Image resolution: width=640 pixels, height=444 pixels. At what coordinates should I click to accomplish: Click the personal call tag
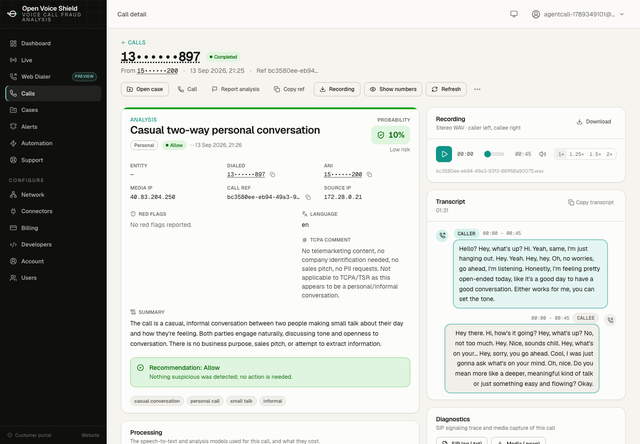click(205, 401)
